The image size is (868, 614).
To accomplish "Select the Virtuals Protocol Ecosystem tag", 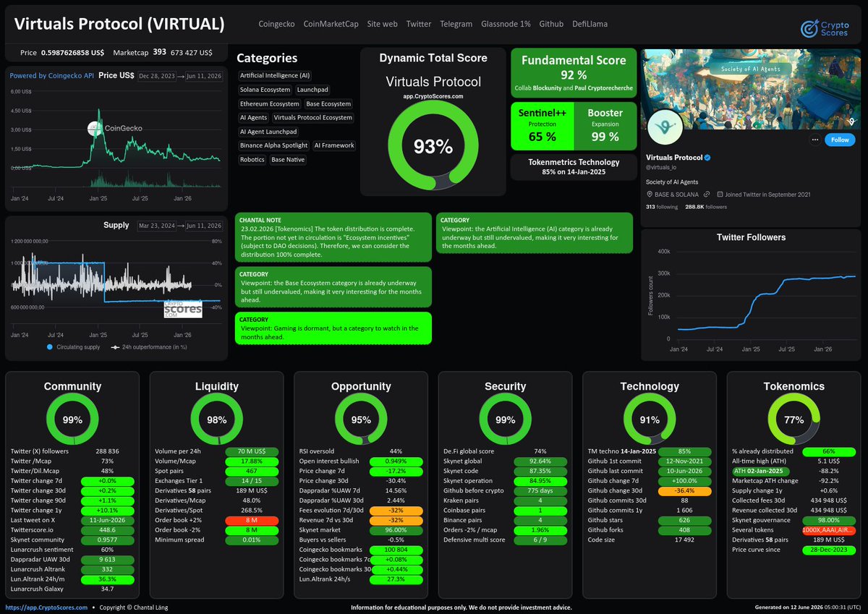I will pyautogui.click(x=313, y=118).
